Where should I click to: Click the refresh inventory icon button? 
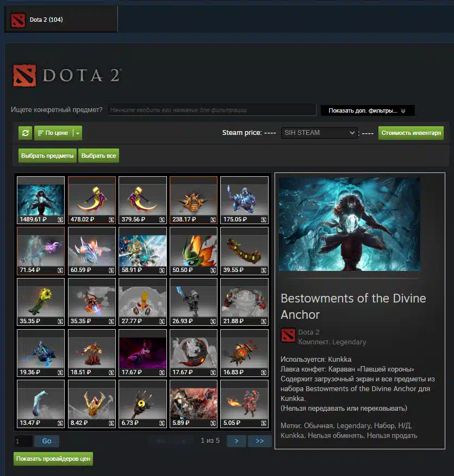25,133
